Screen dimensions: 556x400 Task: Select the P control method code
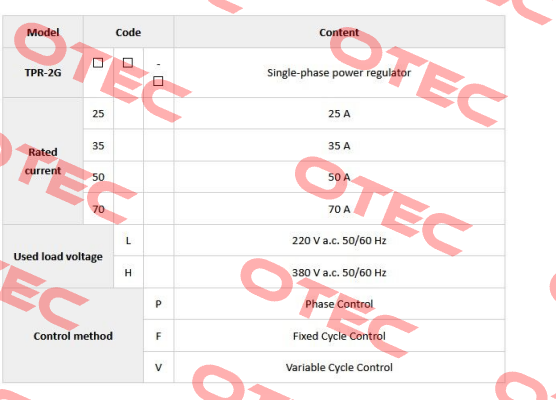coord(159,304)
